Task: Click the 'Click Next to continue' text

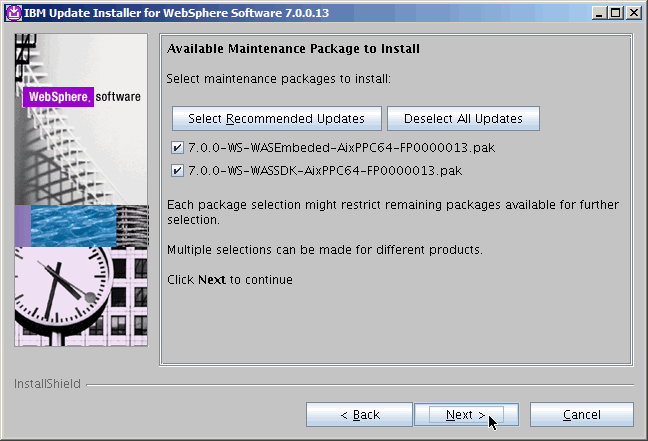Action: click(x=230, y=280)
